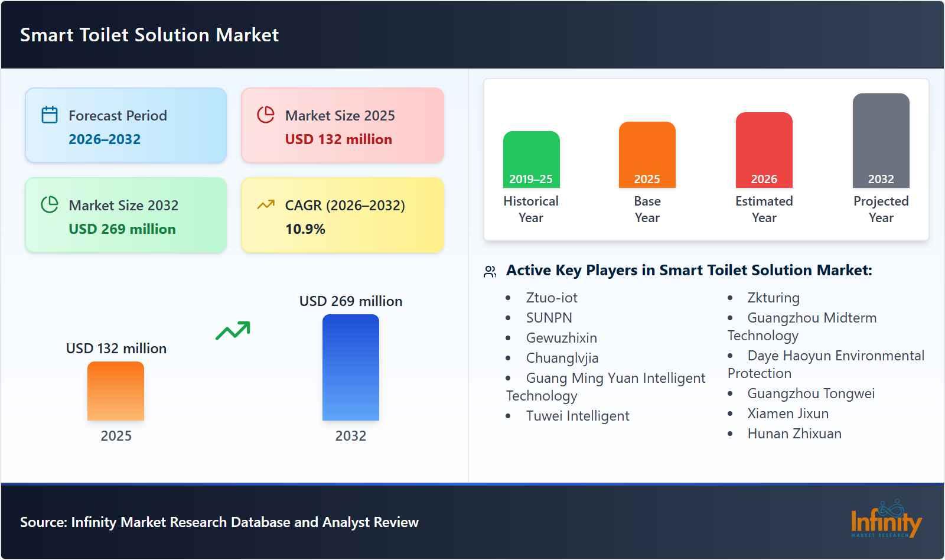
Task: Click the Historical Year label
Action: pos(531,209)
